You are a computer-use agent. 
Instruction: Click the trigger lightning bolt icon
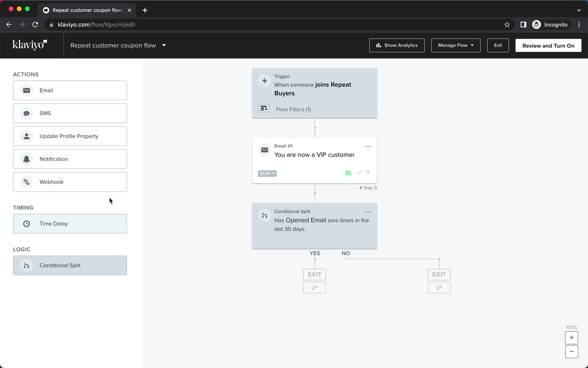[x=265, y=81]
